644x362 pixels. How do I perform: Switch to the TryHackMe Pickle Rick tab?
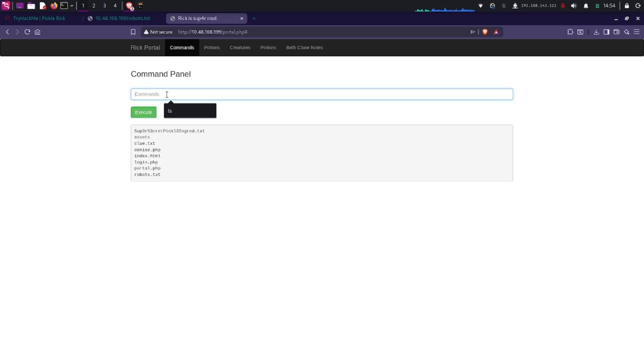(x=39, y=18)
